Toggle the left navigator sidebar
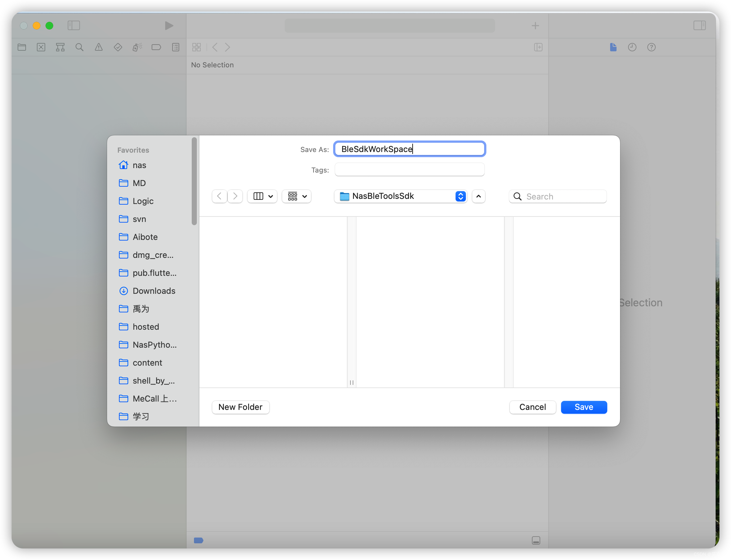 click(x=74, y=26)
